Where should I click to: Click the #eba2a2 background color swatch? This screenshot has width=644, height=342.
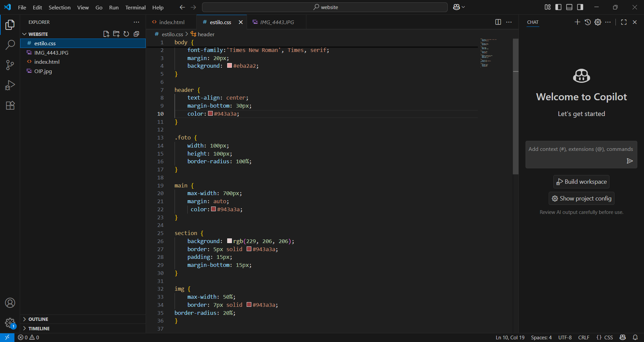[x=230, y=66]
